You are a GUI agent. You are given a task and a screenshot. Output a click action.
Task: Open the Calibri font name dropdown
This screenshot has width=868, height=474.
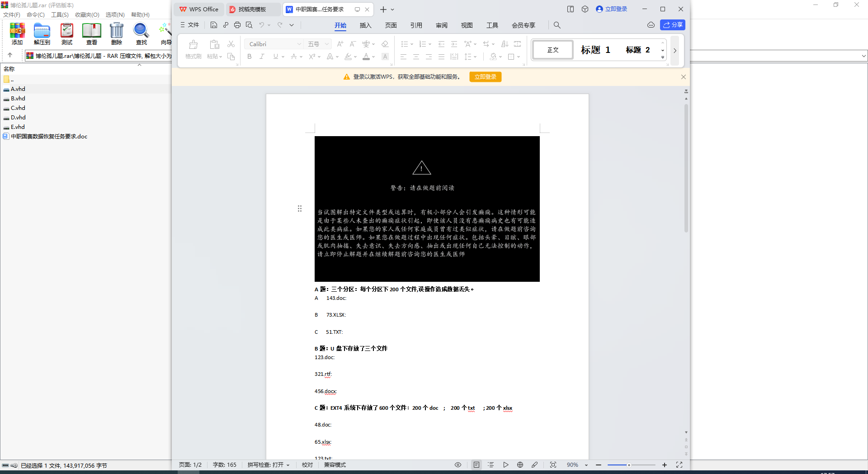tap(299, 44)
